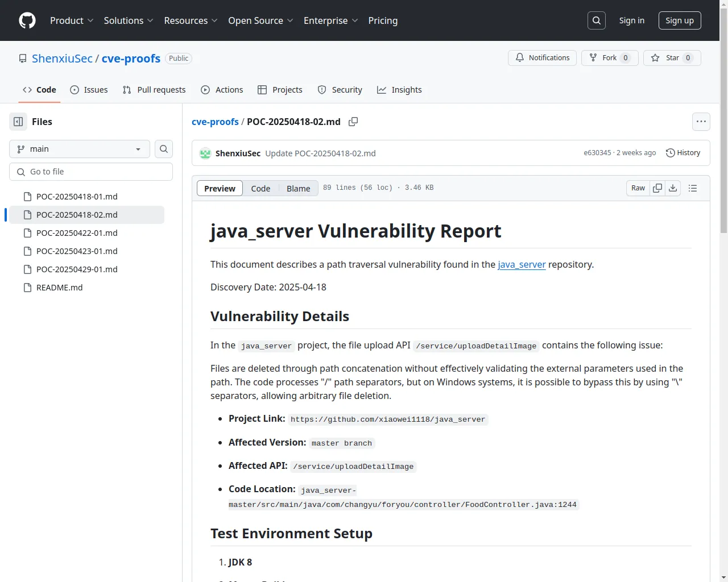Click the page vertical scrollbar
The width and height of the screenshot is (728, 582).
pyautogui.click(x=723, y=119)
